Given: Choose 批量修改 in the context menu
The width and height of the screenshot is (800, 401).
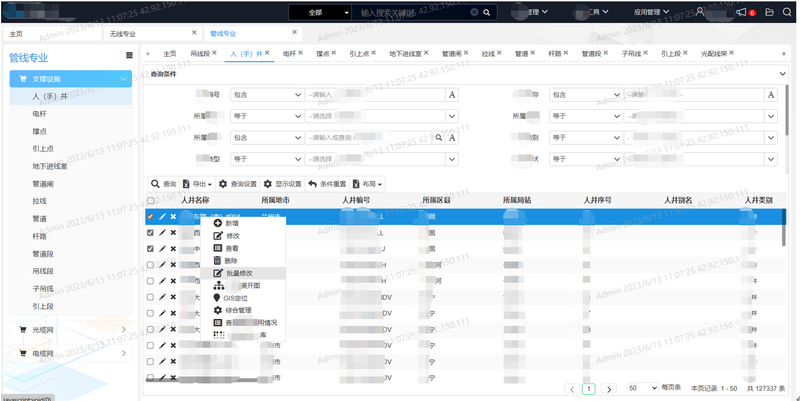Looking at the screenshot, I should coord(243,273).
